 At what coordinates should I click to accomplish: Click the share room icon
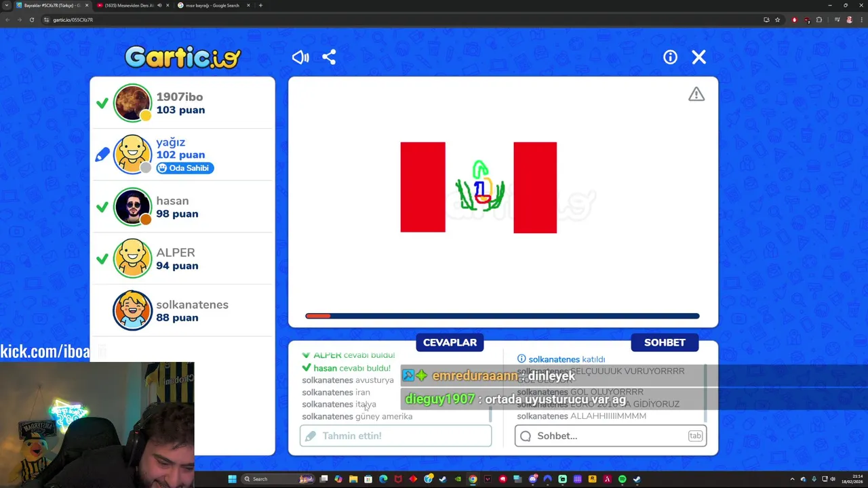(x=329, y=58)
